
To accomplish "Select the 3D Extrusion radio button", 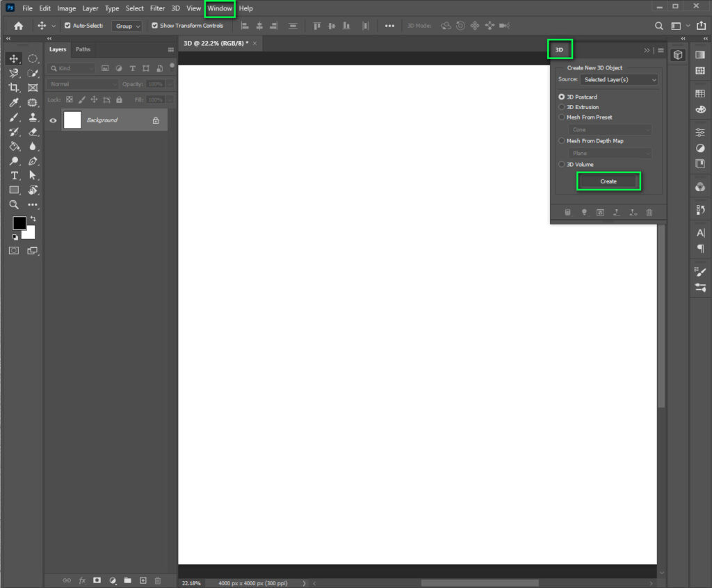I will pos(561,107).
